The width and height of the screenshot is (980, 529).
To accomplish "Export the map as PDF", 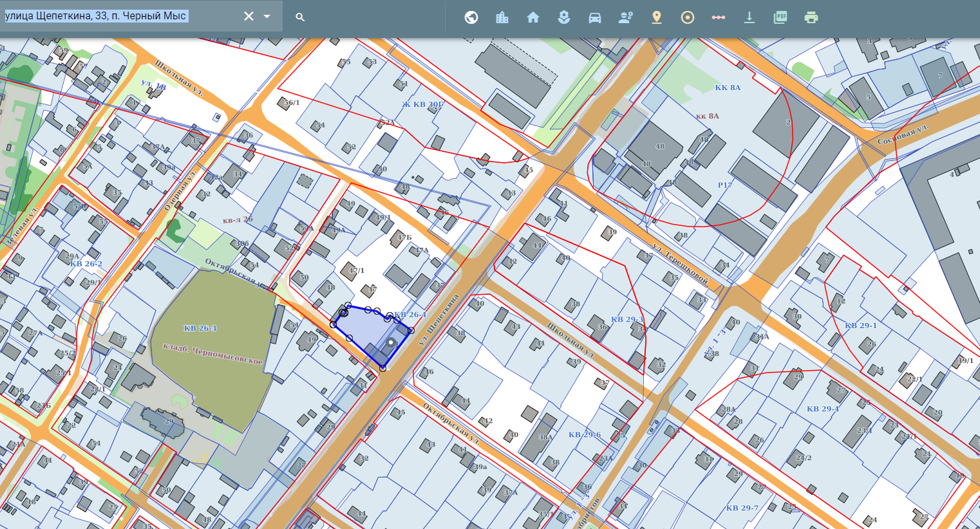I will (780, 17).
